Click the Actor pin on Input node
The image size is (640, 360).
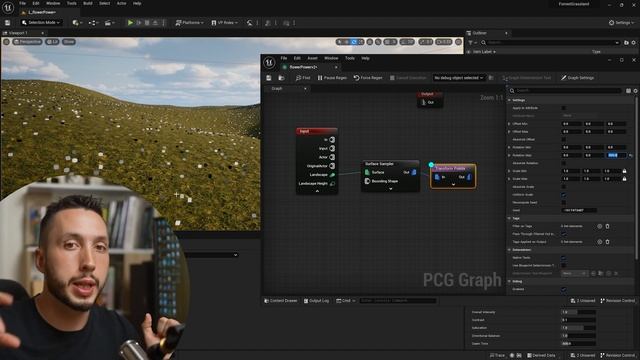point(332,157)
